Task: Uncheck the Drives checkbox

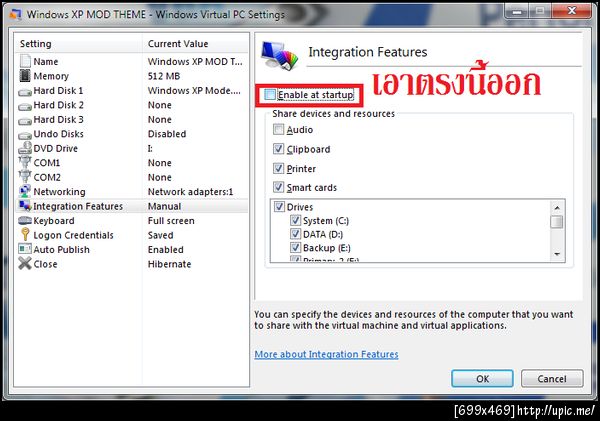Action: point(280,207)
